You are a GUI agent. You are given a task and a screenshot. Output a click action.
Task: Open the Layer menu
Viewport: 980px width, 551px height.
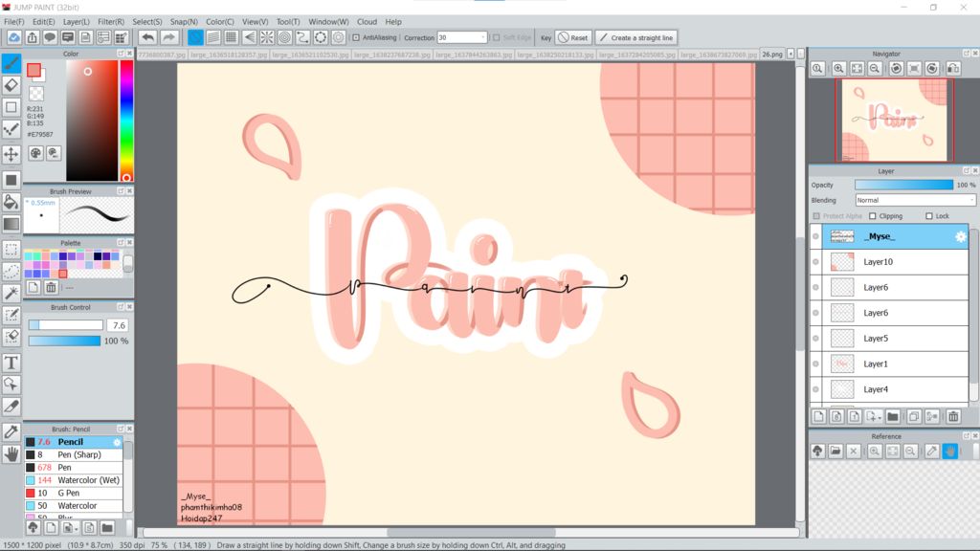[77, 21]
